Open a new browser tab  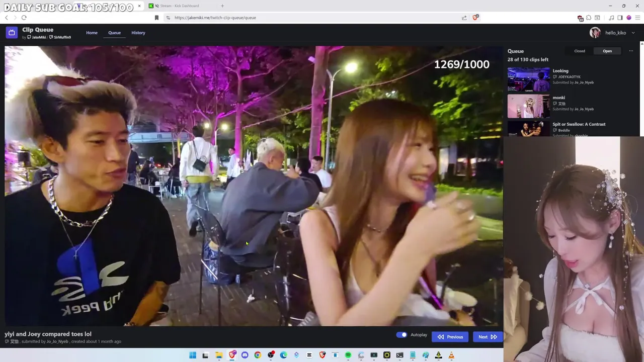222,6
